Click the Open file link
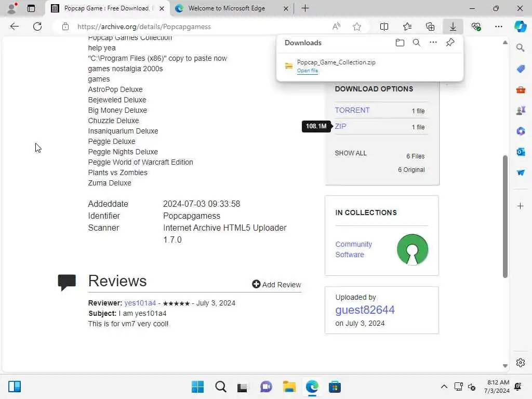 (308, 71)
